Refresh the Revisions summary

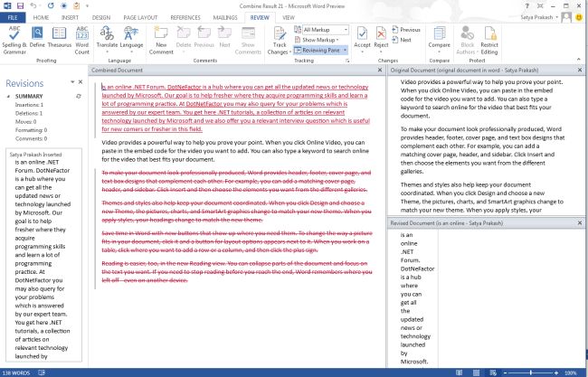79,97
